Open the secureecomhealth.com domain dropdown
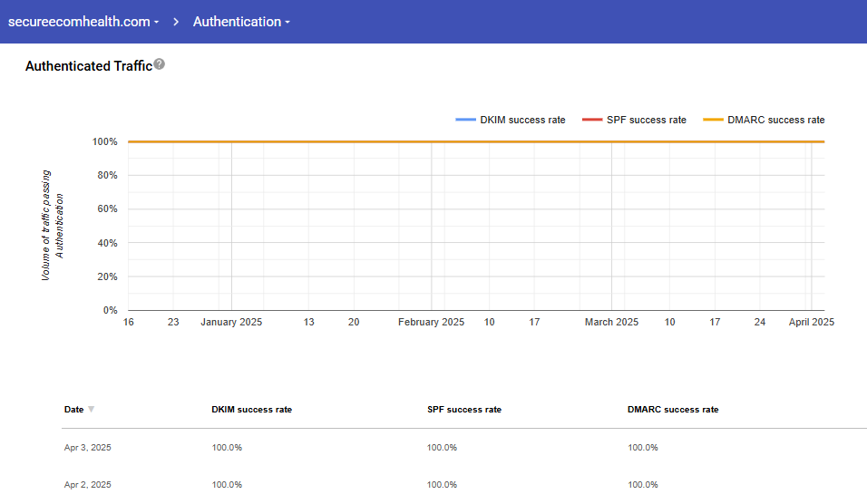The width and height of the screenshot is (867, 504). [83, 22]
